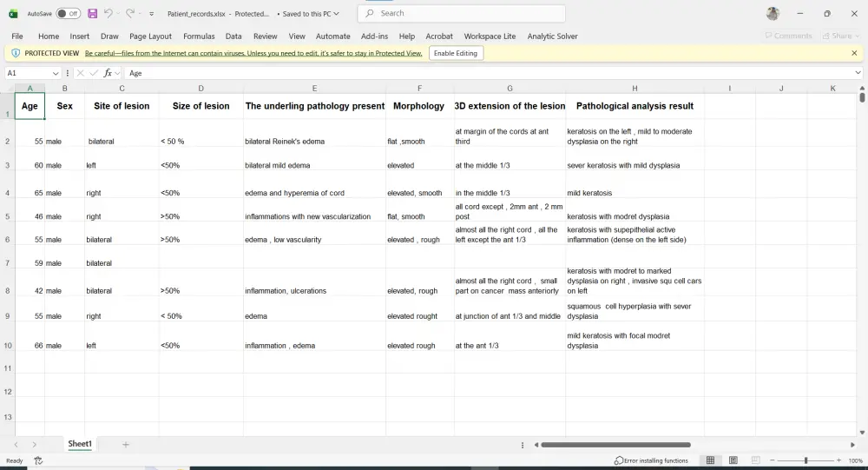
Task: Click the Protected View shield icon
Action: coord(16,53)
